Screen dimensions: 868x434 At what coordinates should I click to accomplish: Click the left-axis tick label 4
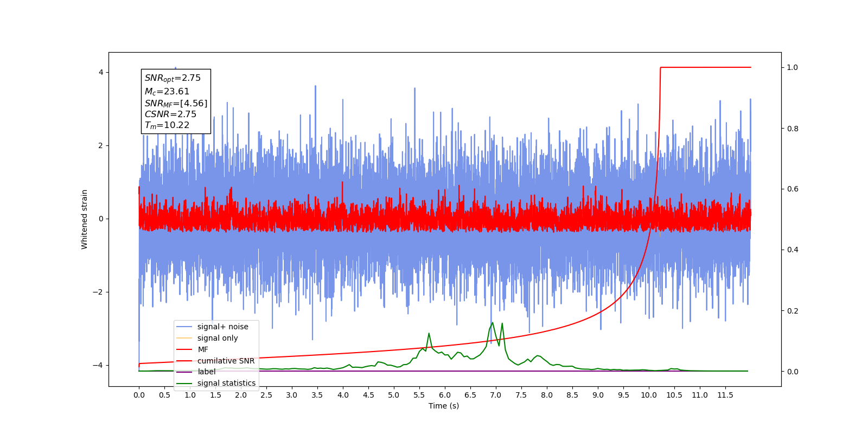pyautogui.click(x=100, y=72)
